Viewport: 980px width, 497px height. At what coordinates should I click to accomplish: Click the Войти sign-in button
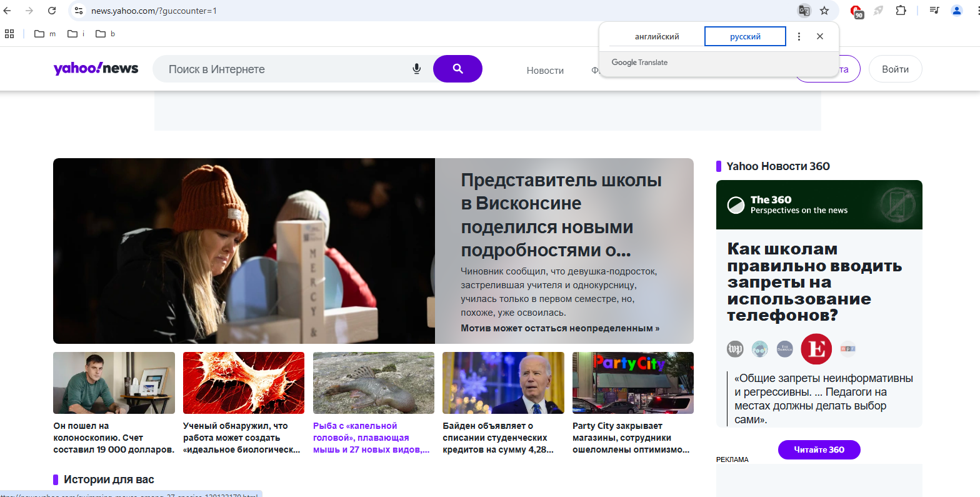[x=895, y=69]
